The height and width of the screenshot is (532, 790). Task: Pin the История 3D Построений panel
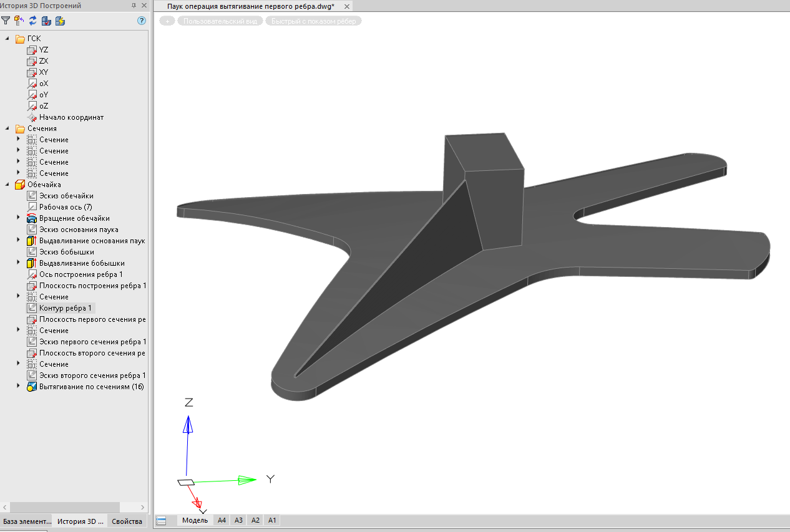click(x=134, y=6)
